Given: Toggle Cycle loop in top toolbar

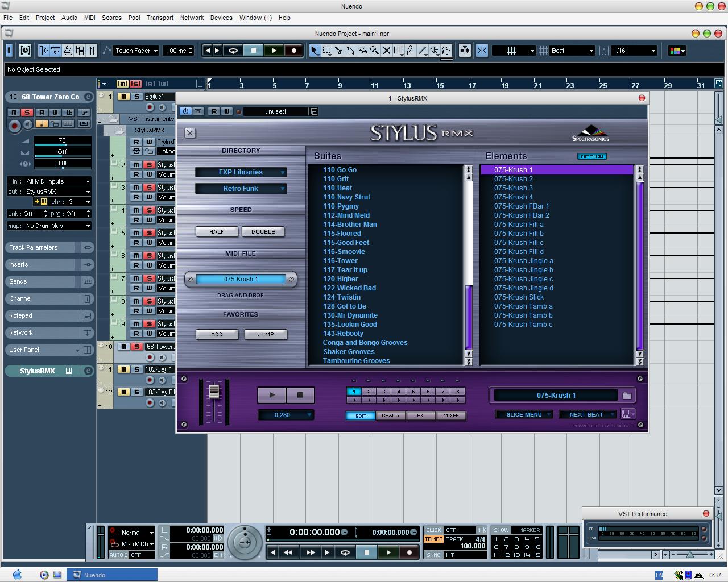Looking at the screenshot, I should [x=233, y=51].
